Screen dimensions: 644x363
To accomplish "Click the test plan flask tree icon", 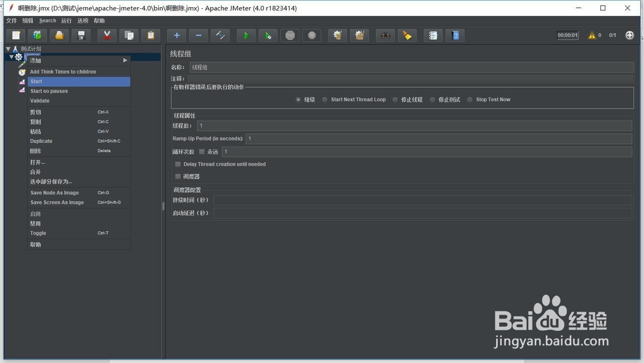I will [15, 48].
